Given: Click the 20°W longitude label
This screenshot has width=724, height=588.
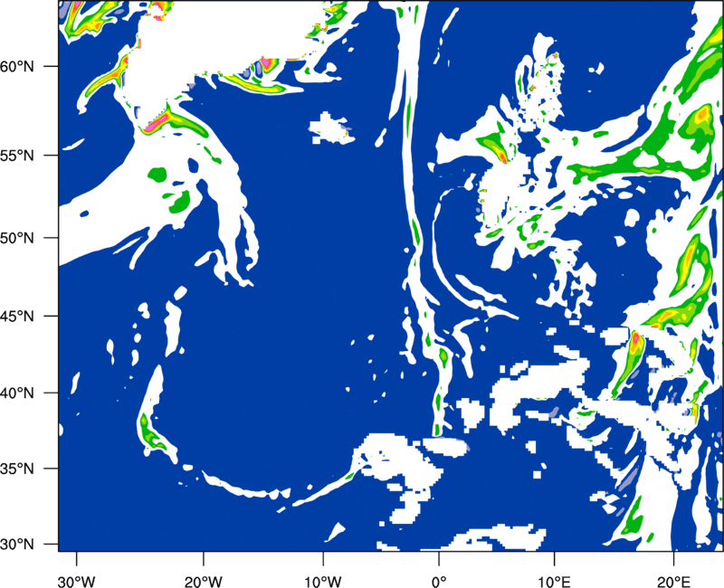Looking at the screenshot, I should 203,581.
